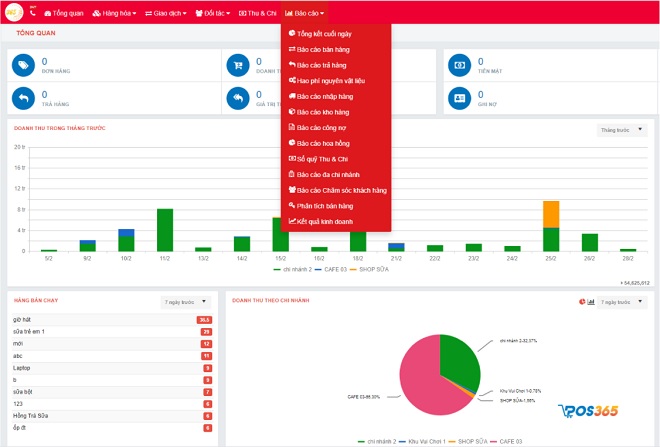Click giờ hát best-seller row

coord(112,320)
